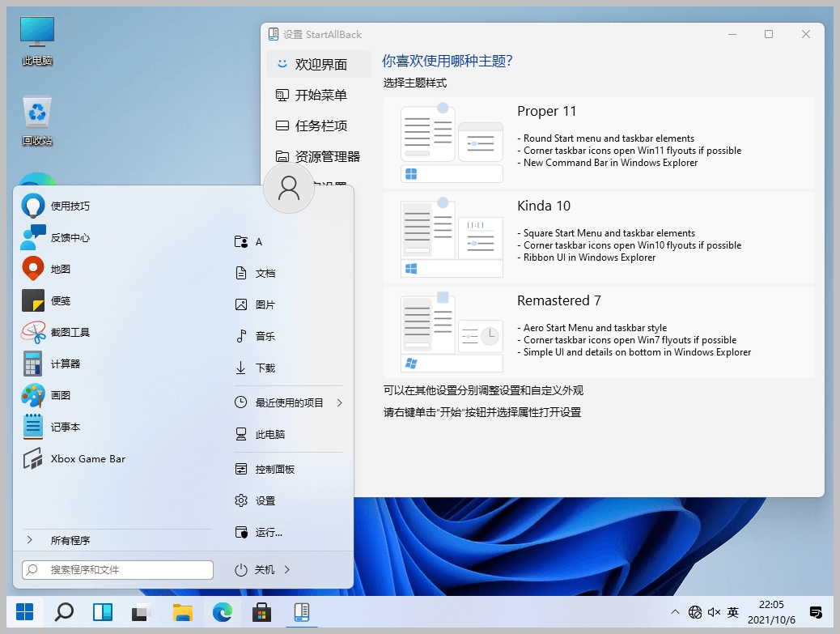The image size is (840, 634).
Task: Open Task View on taskbar
Action: [x=142, y=611]
